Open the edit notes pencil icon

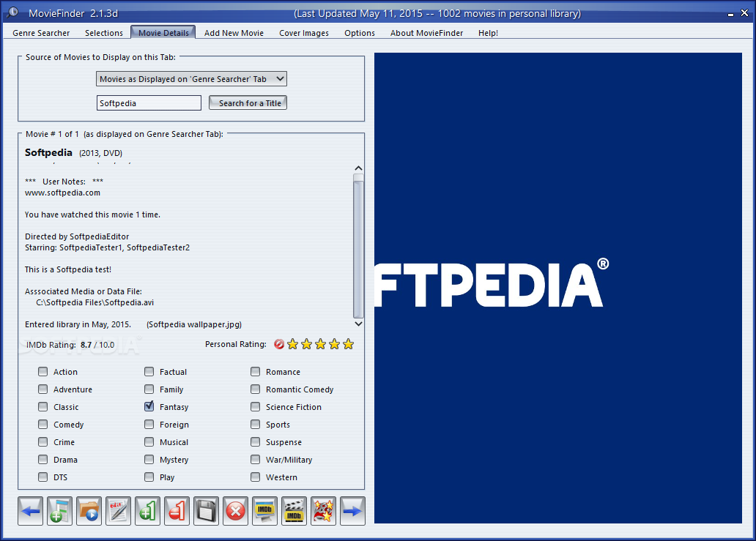[x=118, y=511]
